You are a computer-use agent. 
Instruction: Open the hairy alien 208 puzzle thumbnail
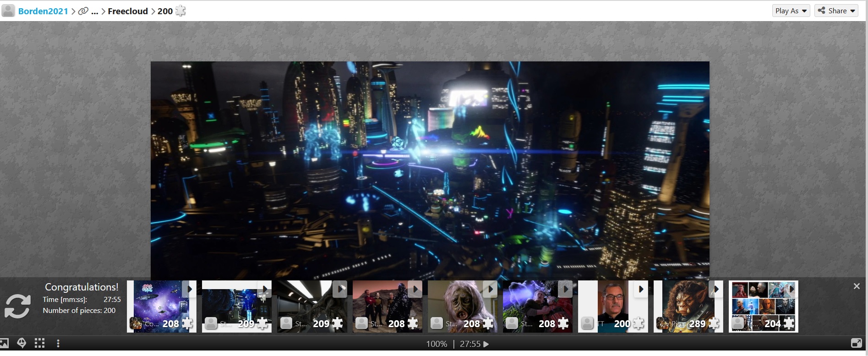pos(463,307)
